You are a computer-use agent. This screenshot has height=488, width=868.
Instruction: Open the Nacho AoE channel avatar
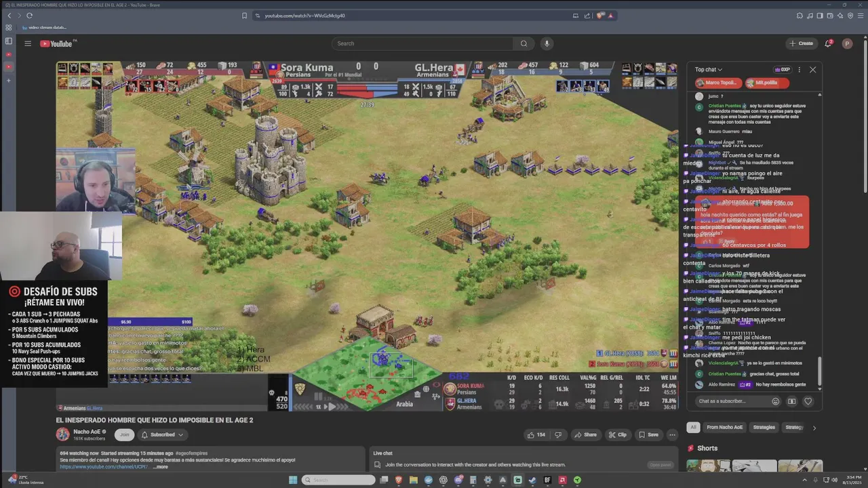pyautogui.click(x=62, y=434)
